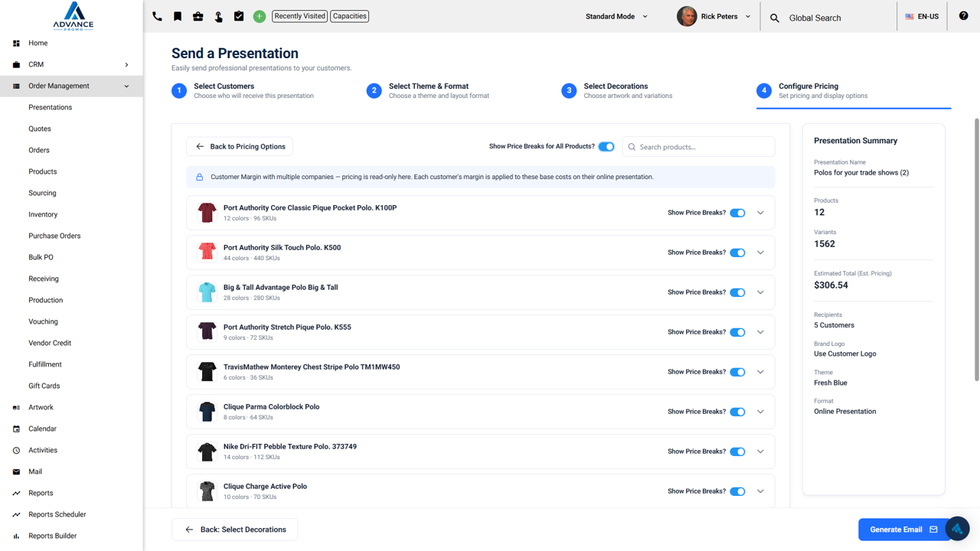The width and height of the screenshot is (980, 551).
Task: Click the Big & Tall Advantage Polo thumbnail
Action: 207,292
